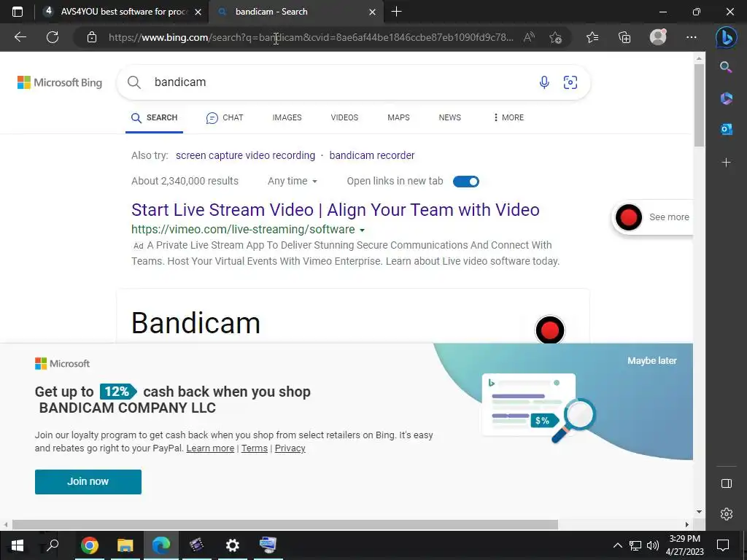Viewport: 747px width, 560px height.
Task: Click the vertical page scrollbar thumb
Action: click(699, 106)
